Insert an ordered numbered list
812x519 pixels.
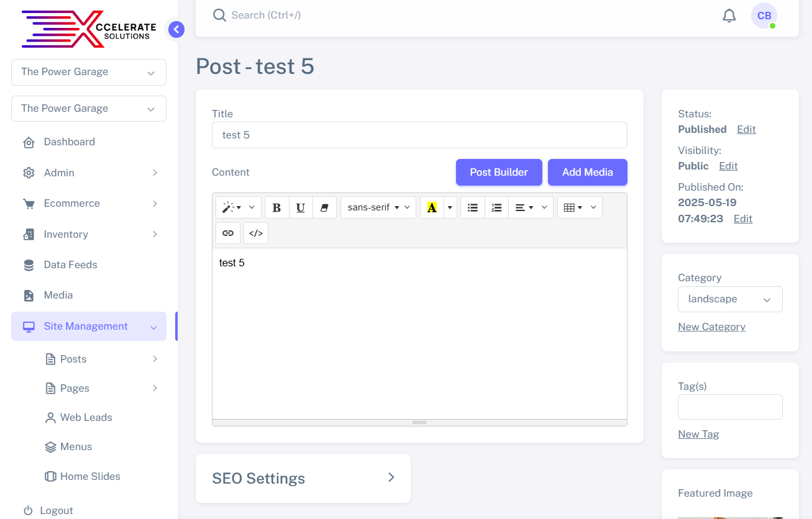coord(496,207)
